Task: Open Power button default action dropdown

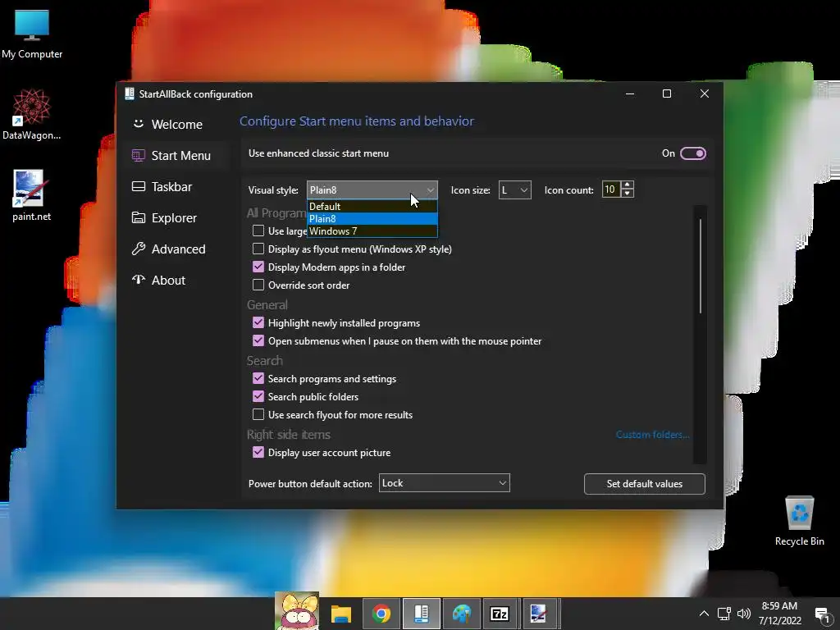Action: [x=444, y=483]
